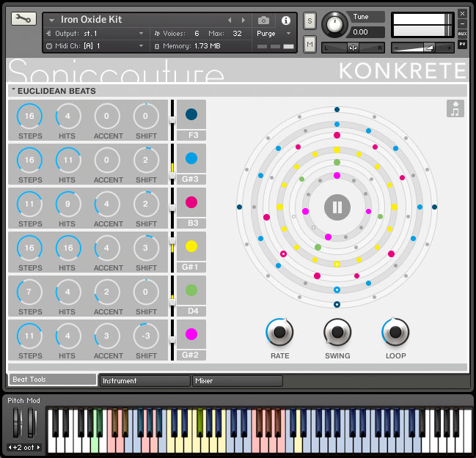The width and height of the screenshot is (476, 458).
Task: Click the Tune knob
Action: (x=335, y=24)
